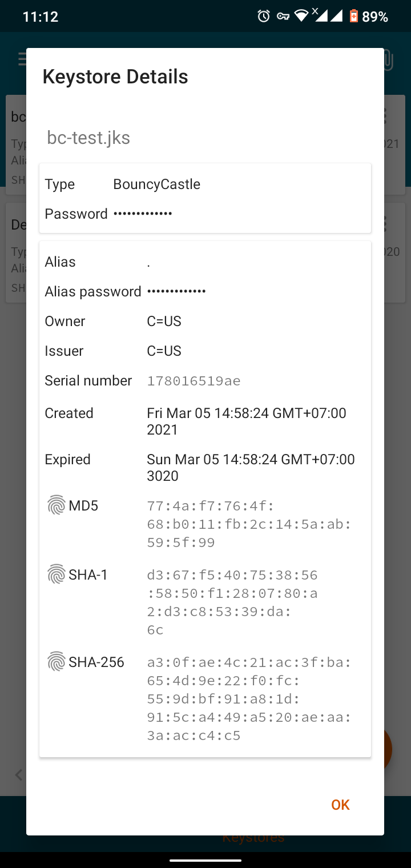Tap the Expired date value
Image resolution: width=411 pixels, height=868 pixels.
pos(251,468)
